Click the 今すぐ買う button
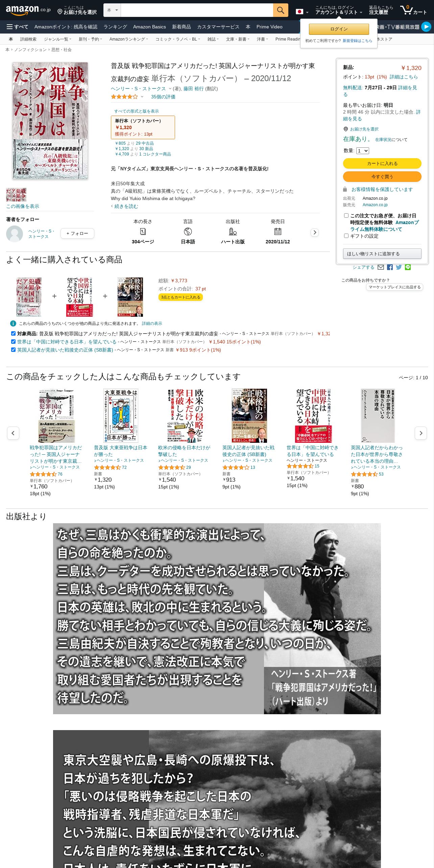Screen dimensions: 434x868 tap(382, 176)
